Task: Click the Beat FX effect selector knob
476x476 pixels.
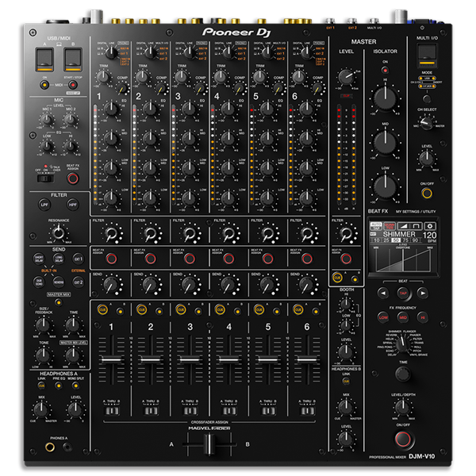Action: [x=403, y=344]
